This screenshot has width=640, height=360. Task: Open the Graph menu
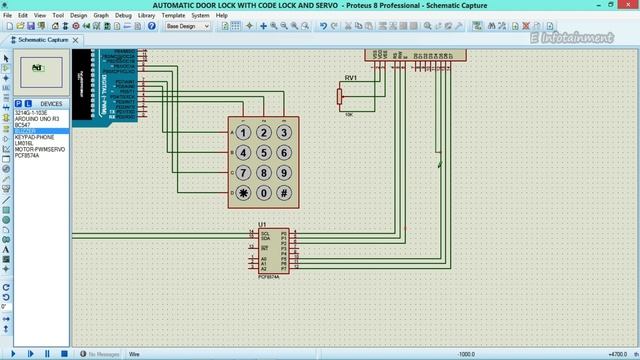[x=101, y=16]
